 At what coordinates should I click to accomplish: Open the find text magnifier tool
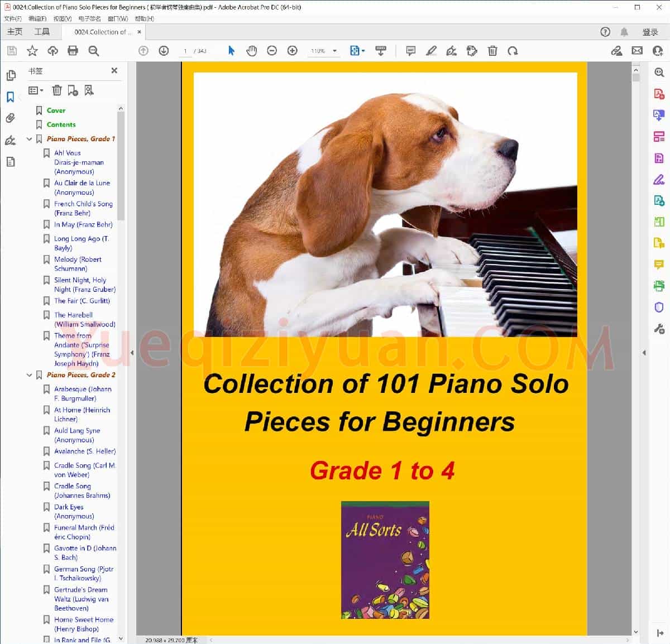[94, 51]
